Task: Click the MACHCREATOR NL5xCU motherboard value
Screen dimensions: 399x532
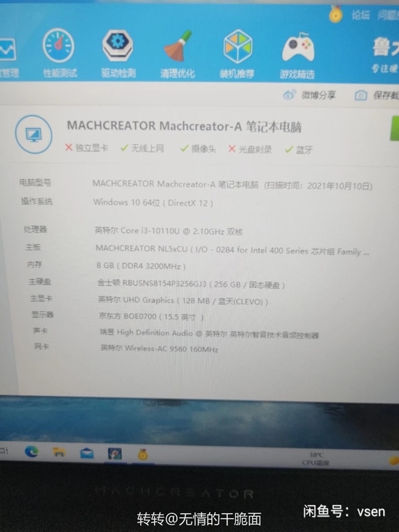Action: [x=232, y=251]
